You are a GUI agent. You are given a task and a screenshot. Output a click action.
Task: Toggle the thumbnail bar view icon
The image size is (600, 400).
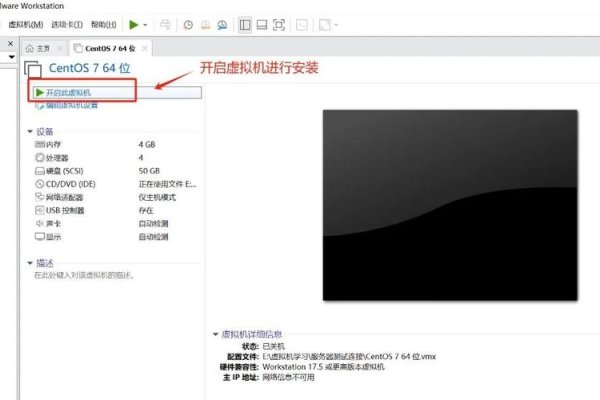(x=262, y=25)
